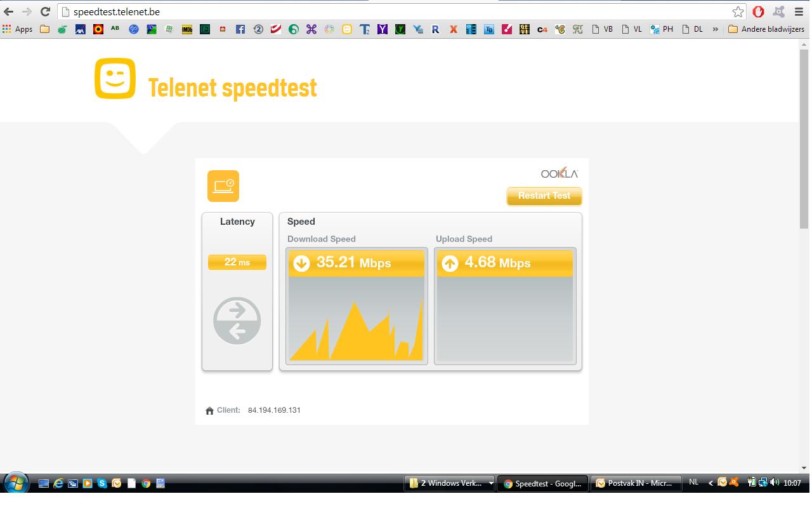The height and width of the screenshot is (508, 812).
Task: Show hidden system tray icons arrow
Action: [x=710, y=483]
